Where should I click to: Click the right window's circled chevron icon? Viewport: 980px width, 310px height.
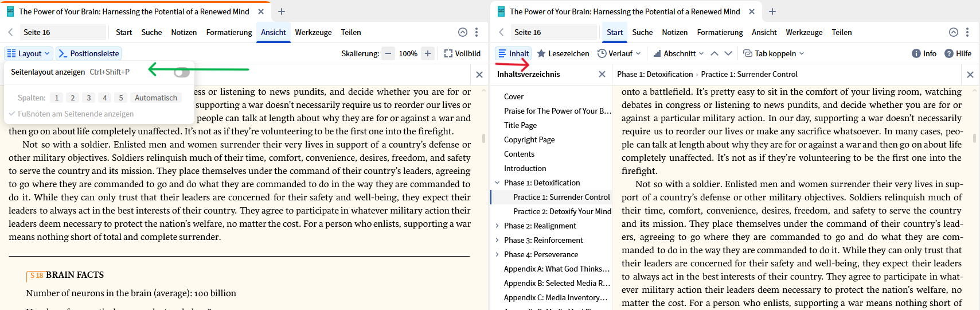(954, 32)
